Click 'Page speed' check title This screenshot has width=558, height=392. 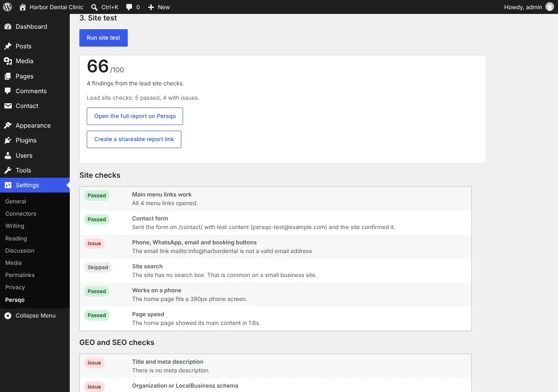[148, 314]
